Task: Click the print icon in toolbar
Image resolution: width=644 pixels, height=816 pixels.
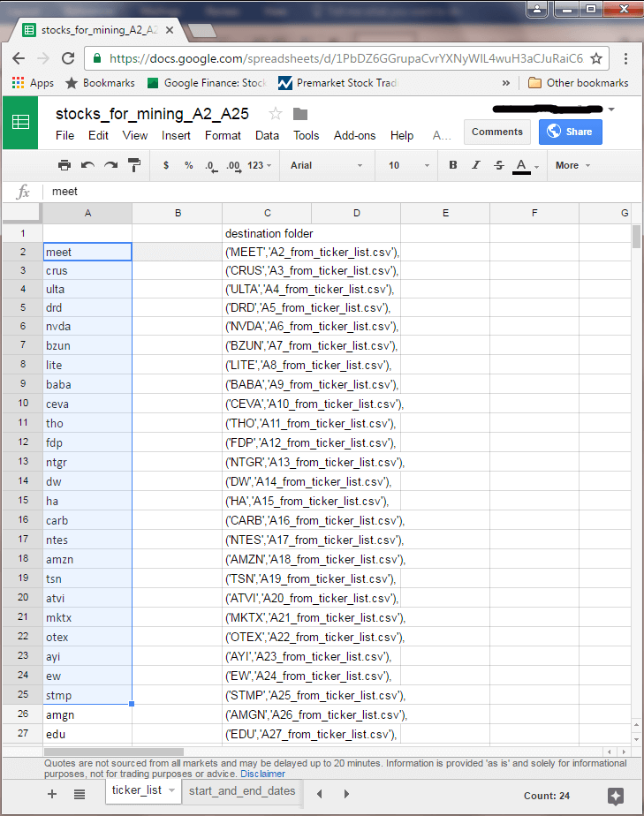Action: coord(64,165)
